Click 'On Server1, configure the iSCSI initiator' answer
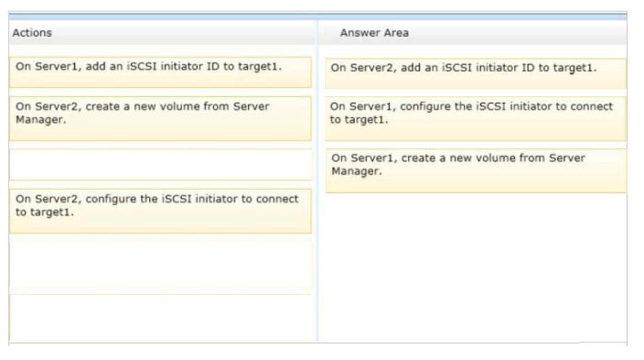The image size is (644, 360). [476, 118]
